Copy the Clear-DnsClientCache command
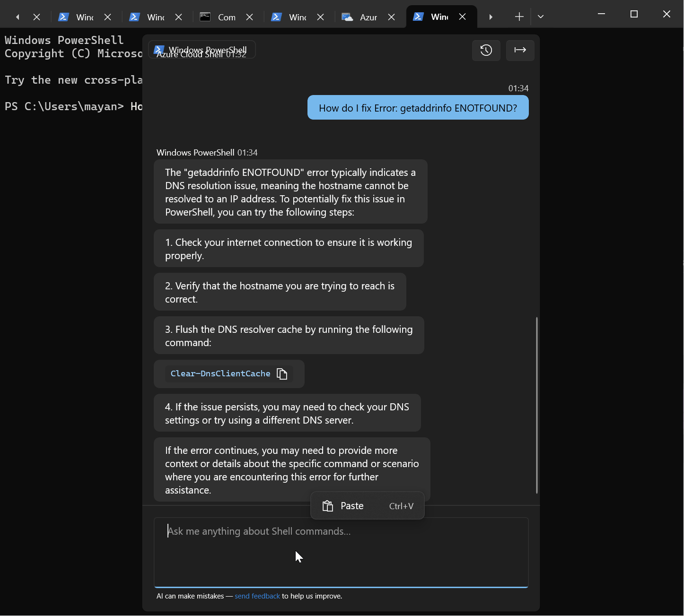 click(282, 374)
